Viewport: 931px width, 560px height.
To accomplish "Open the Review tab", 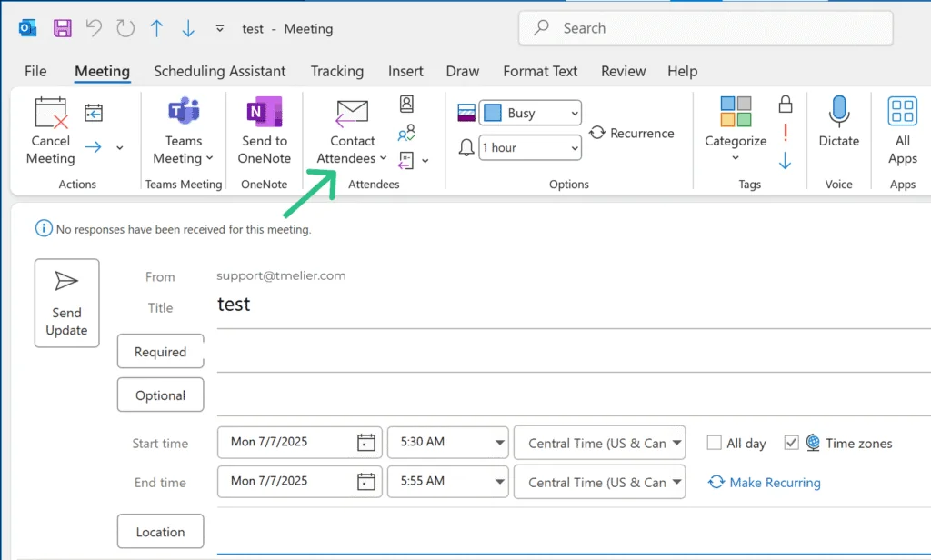I will pyautogui.click(x=624, y=71).
